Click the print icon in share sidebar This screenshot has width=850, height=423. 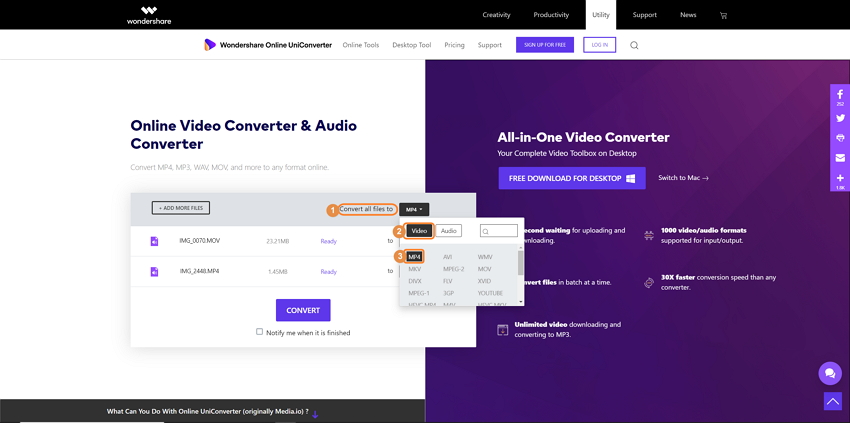tap(840, 138)
